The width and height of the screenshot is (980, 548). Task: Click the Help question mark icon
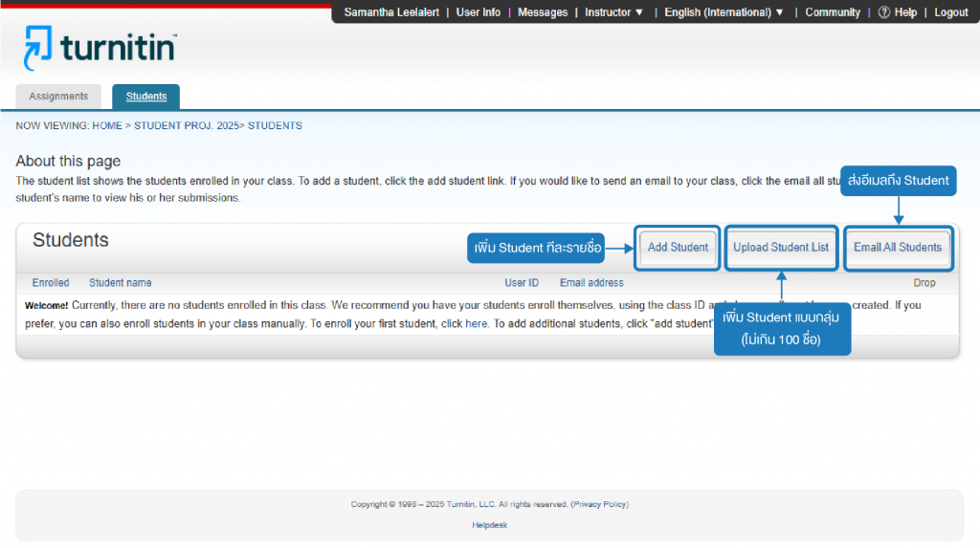[x=883, y=12]
